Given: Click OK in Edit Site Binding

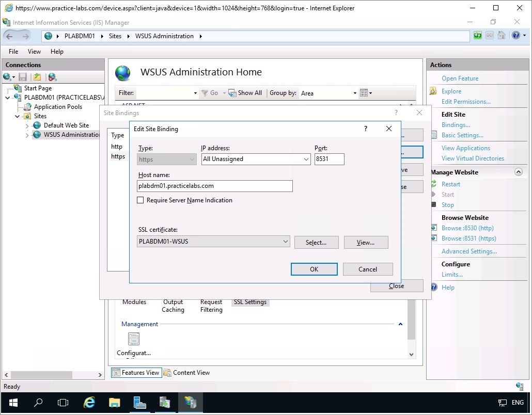Looking at the screenshot, I should point(314,269).
